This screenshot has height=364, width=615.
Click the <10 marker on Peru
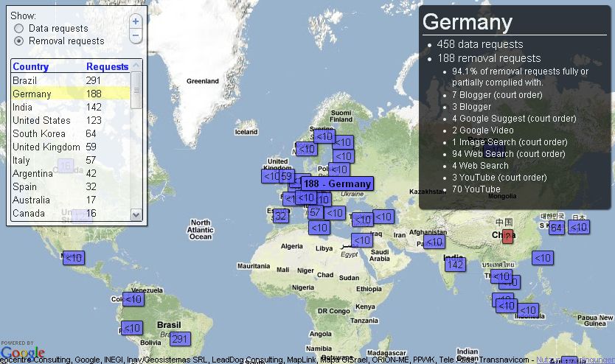point(132,328)
